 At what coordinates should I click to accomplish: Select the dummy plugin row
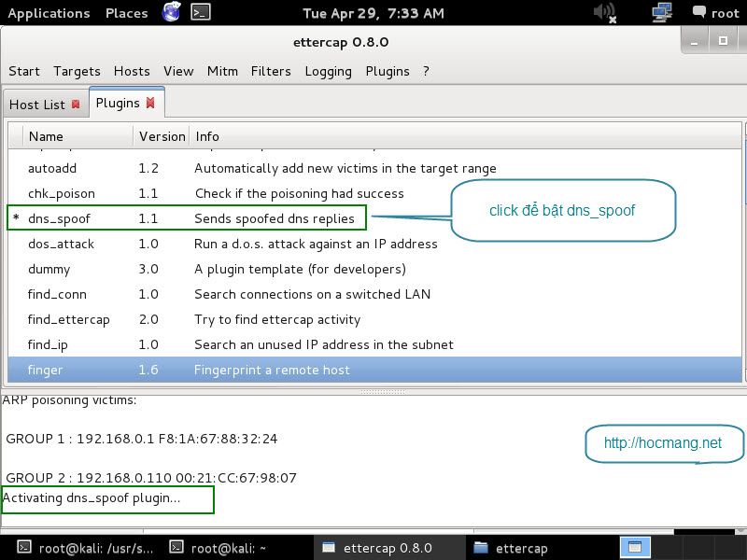(x=374, y=269)
